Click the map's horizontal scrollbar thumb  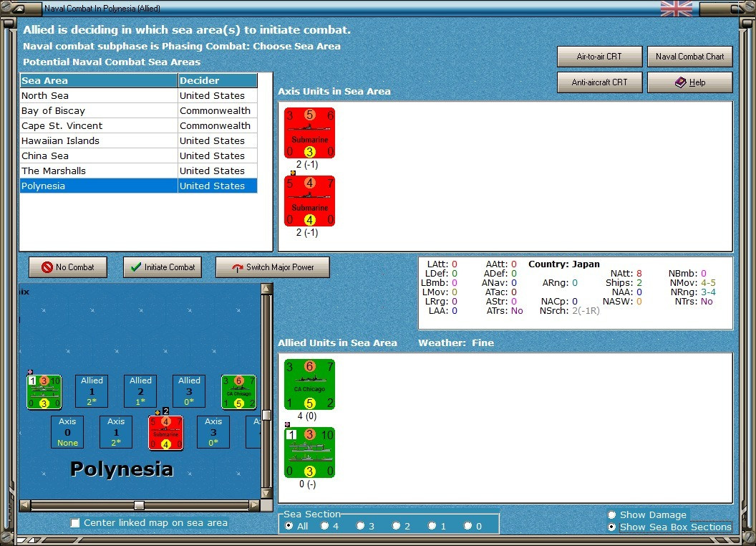point(139,505)
